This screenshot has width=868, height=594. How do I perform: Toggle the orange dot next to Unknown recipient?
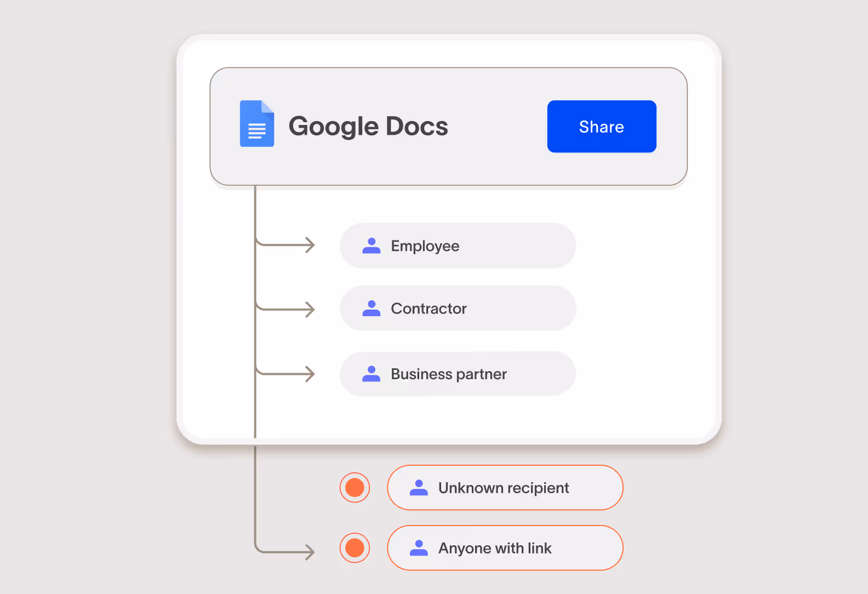[x=355, y=488]
